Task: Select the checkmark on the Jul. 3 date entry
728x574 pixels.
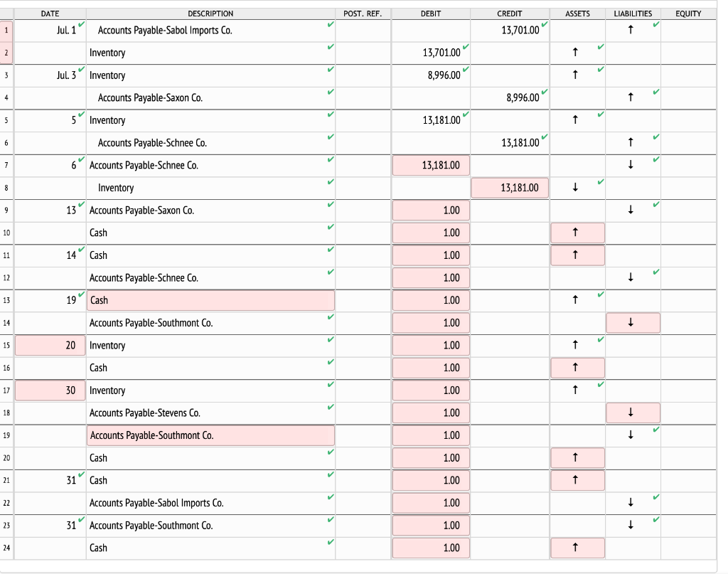Action: 80,70
